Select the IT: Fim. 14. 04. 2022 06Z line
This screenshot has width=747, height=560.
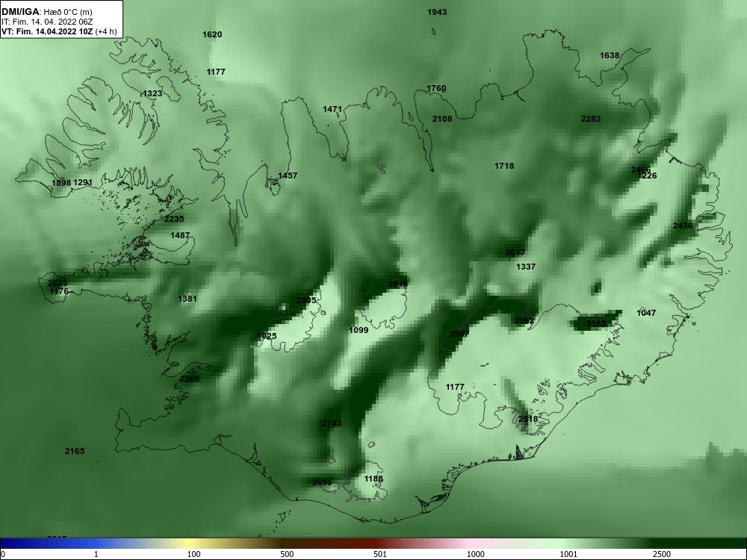coord(47,22)
